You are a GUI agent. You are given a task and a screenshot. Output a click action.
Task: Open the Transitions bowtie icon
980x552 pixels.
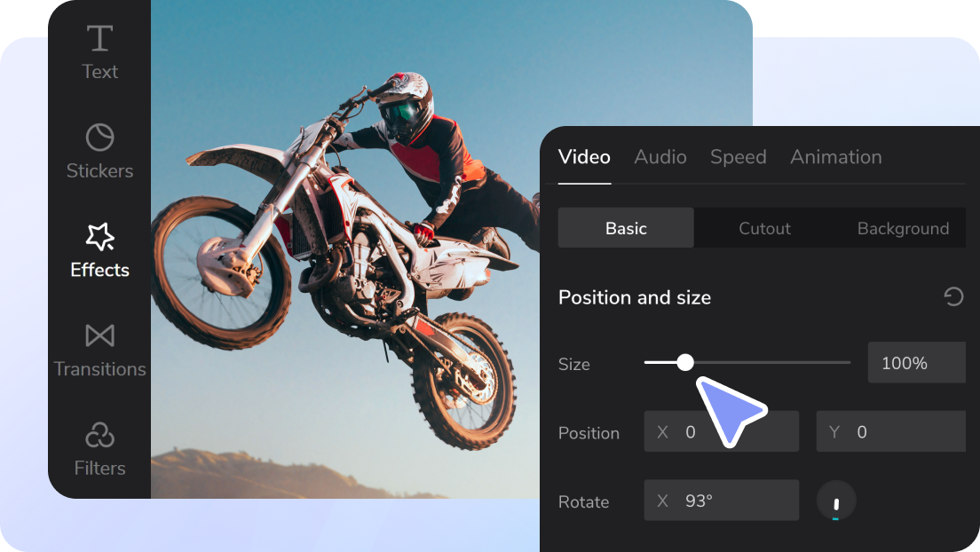[x=100, y=335]
